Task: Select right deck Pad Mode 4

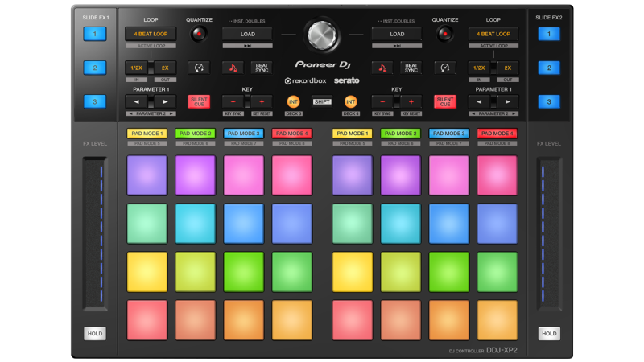Action: [x=497, y=133]
